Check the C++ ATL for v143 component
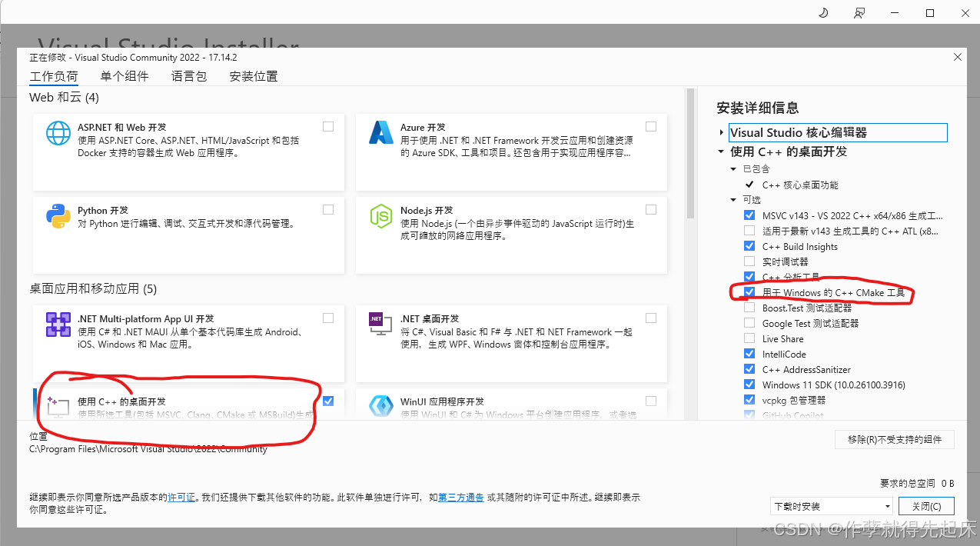Viewport: 980px width, 546px height. [x=749, y=231]
